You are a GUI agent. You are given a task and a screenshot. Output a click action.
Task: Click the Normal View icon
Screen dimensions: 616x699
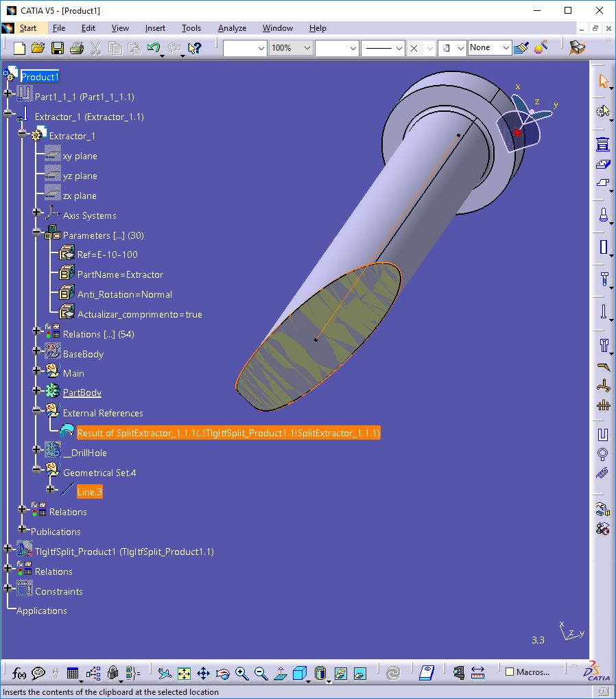pos(281,673)
